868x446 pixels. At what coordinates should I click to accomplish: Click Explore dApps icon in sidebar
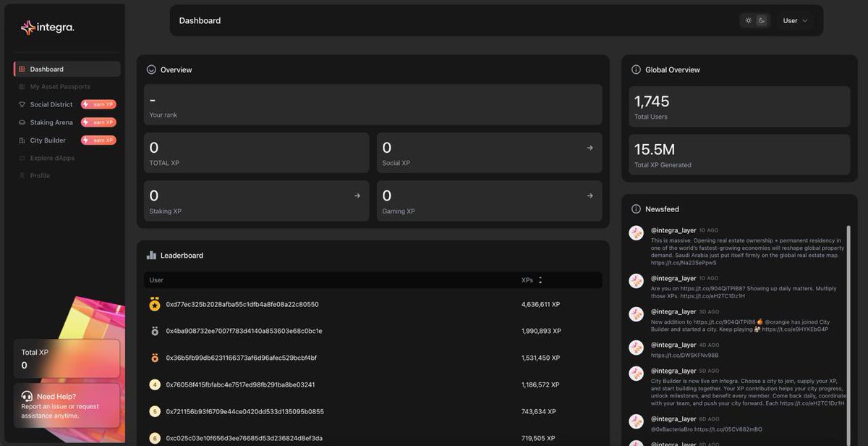pos(22,158)
